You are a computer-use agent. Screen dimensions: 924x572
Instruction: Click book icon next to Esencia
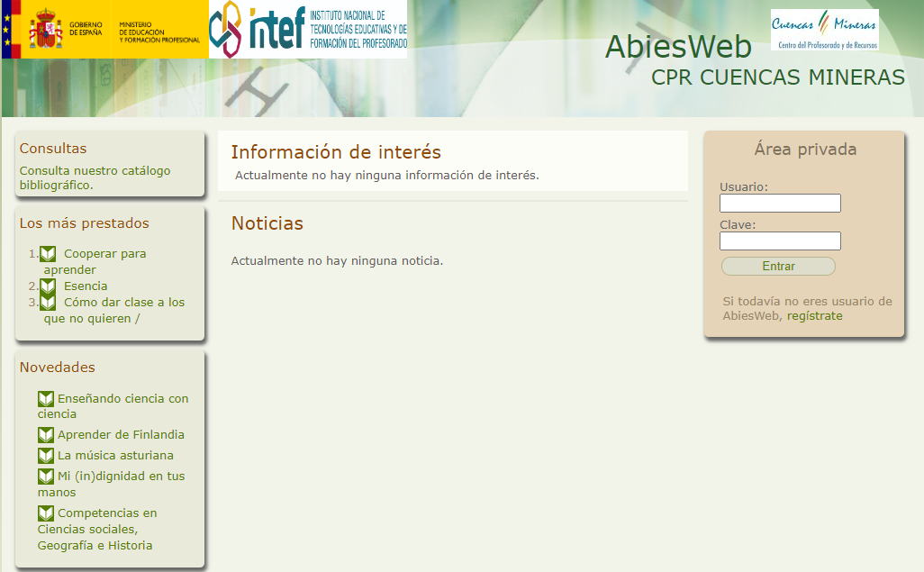click(x=48, y=286)
